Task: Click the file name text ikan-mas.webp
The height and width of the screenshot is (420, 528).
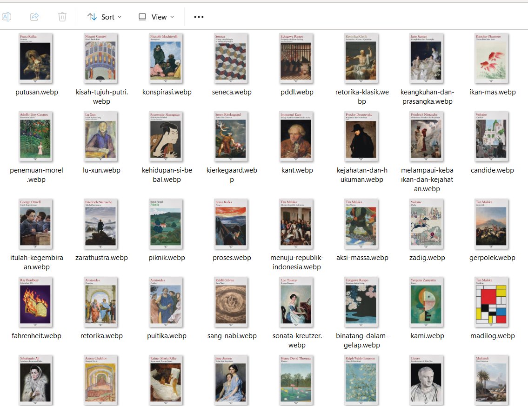Action: point(492,92)
